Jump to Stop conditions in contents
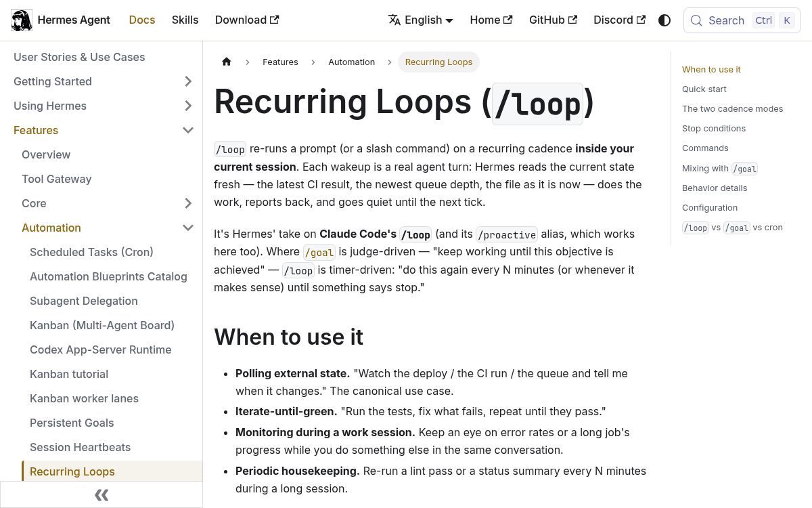Viewport: 812px width, 508px height. [714, 129]
